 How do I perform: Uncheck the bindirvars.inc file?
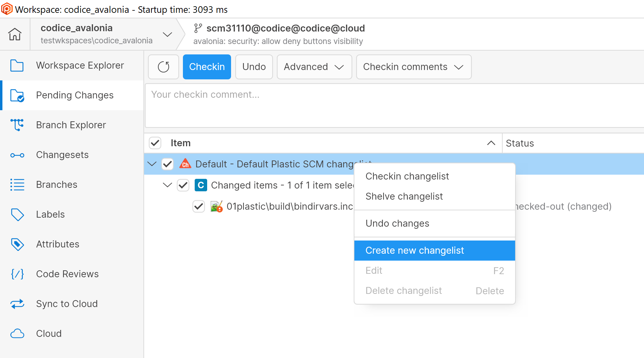199,206
